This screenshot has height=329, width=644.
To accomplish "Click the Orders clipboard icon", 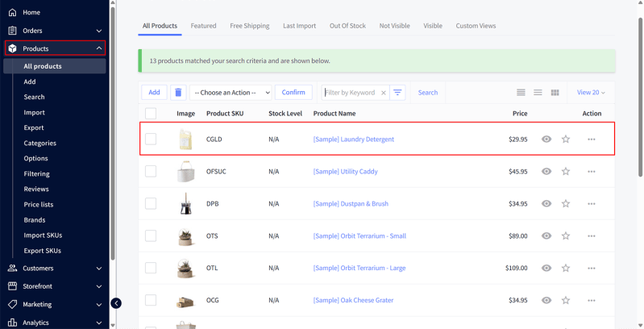I will pyautogui.click(x=13, y=31).
